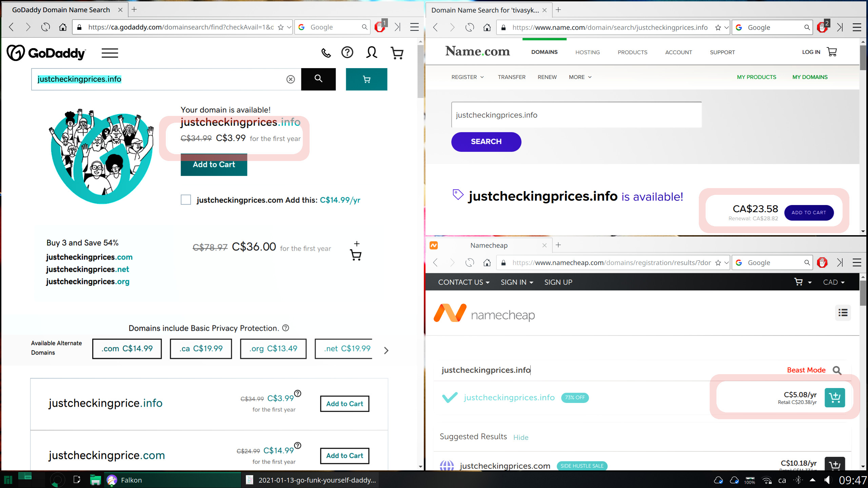Open Namecheap SIGN IN dropdown
868x488 pixels.
(517, 282)
